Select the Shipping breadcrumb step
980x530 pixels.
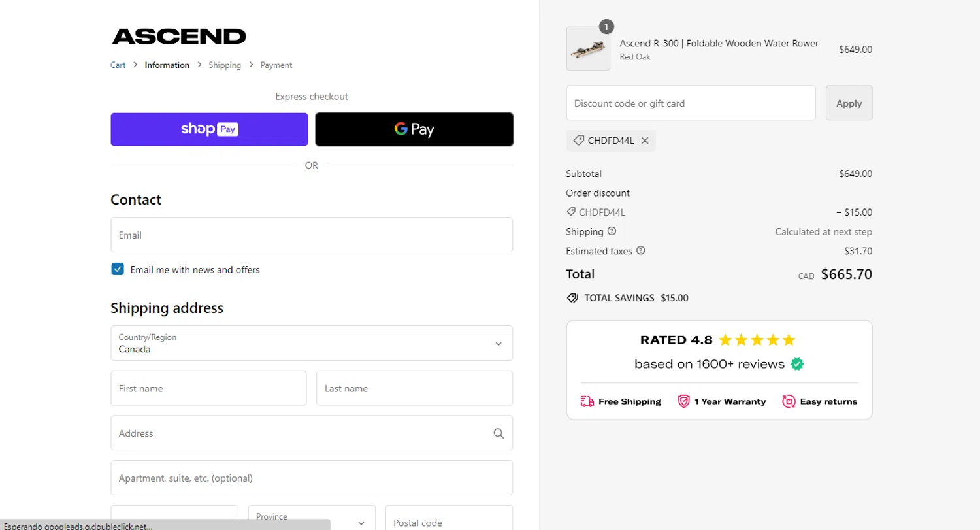click(225, 65)
